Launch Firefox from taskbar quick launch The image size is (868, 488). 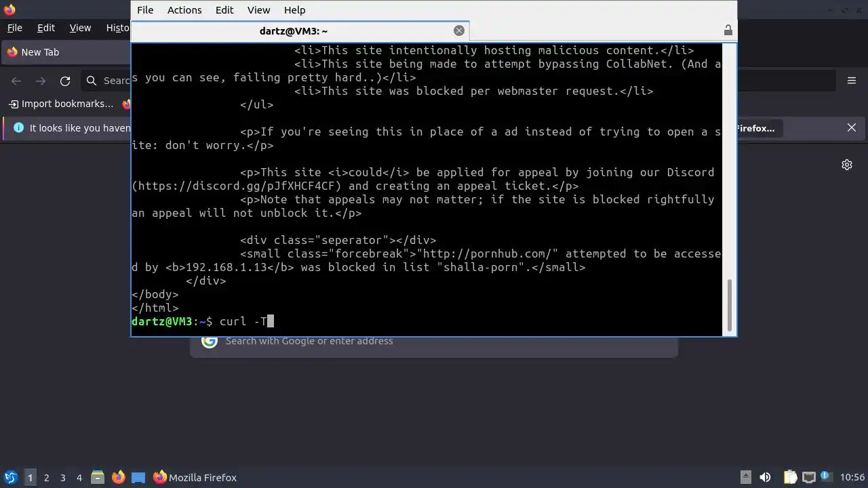pyautogui.click(x=119, y=477)
